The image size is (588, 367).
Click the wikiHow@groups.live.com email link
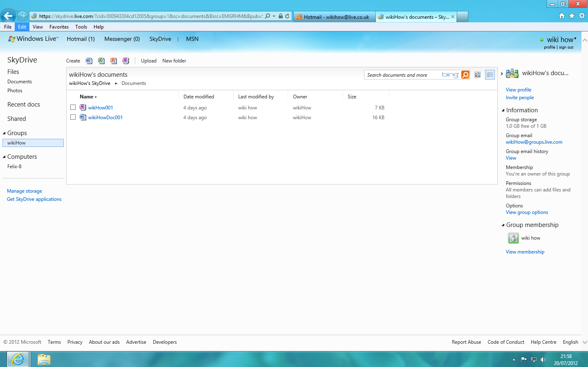point(534,142)
